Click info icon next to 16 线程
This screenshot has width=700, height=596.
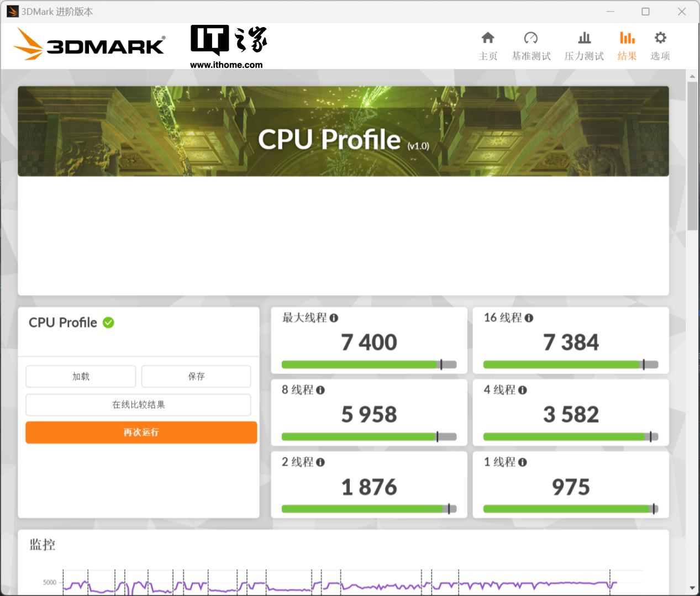529,318
